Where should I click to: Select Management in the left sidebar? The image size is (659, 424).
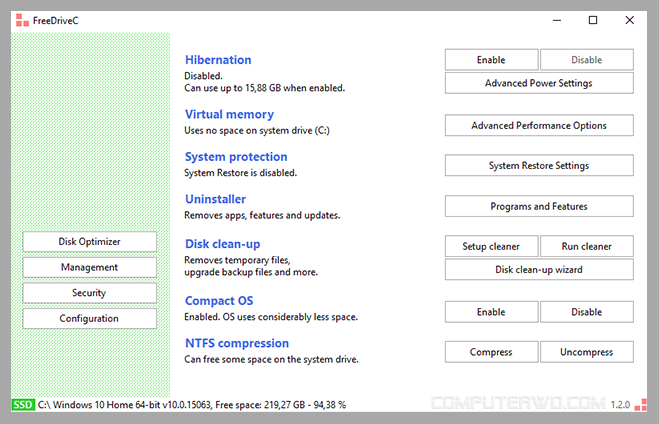click(90, 267)
